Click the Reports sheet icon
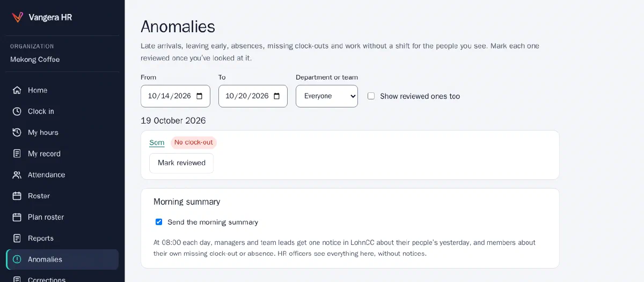Image resolution: width=644 pixels, height=282 pixels. pos(17,238)
